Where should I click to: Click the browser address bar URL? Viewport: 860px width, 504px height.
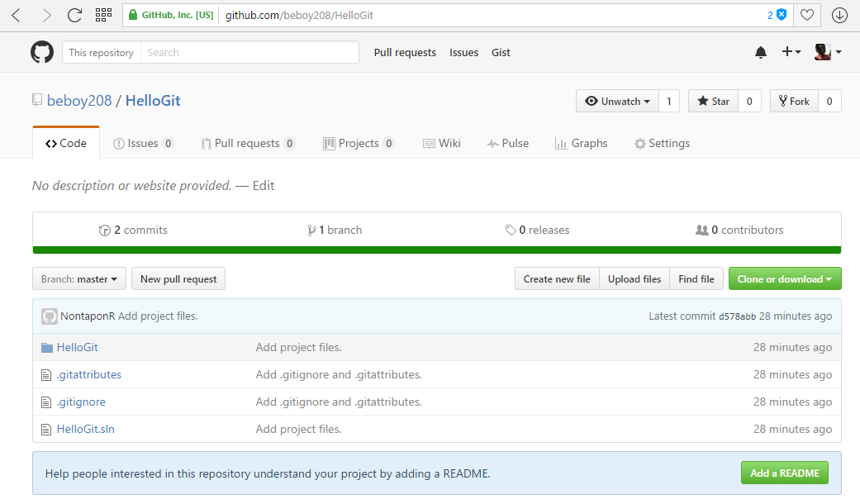299,16
